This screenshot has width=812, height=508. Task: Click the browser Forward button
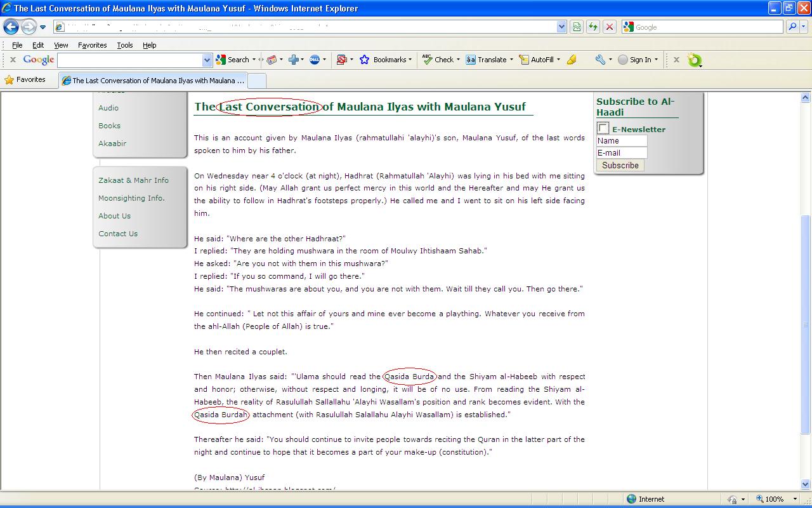point(29,27)
